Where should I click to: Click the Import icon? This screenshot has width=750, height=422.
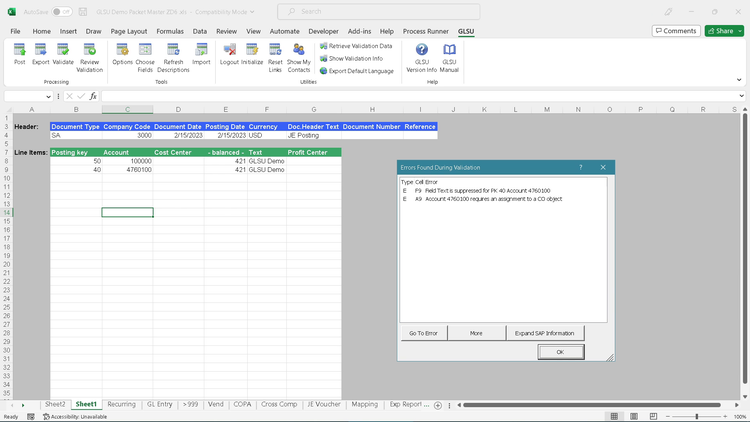[201, 54]
